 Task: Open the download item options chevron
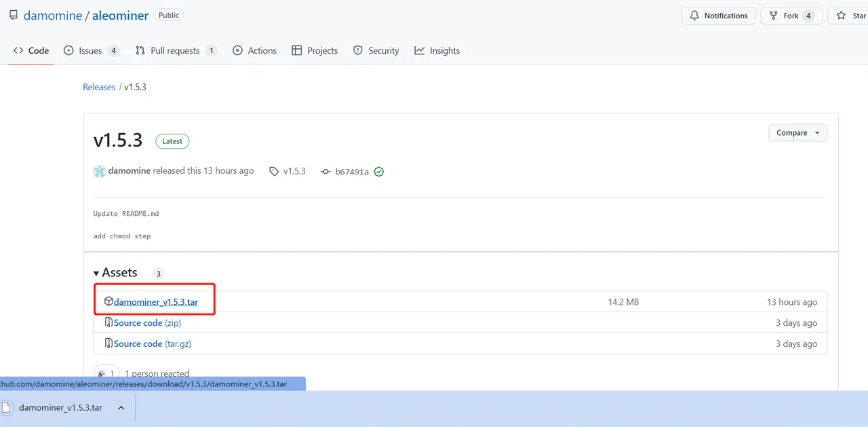tap(121, 408)
